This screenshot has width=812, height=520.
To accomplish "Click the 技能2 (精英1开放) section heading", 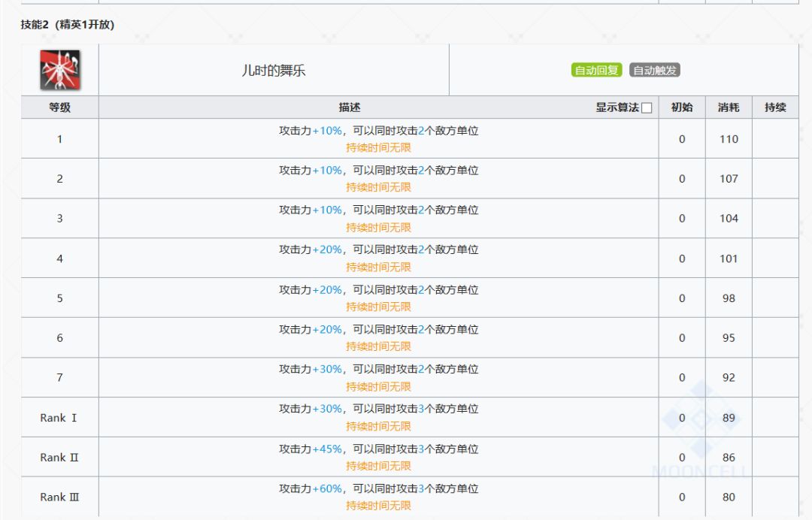I will pos(67,26).
